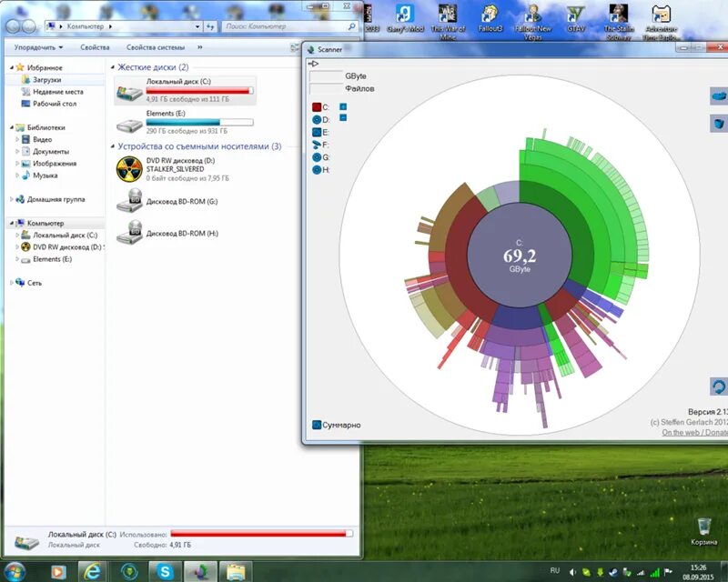Open Garry's Mod desktop shortcut
This screenshot has height=582, width=728.
click(405, 18)
